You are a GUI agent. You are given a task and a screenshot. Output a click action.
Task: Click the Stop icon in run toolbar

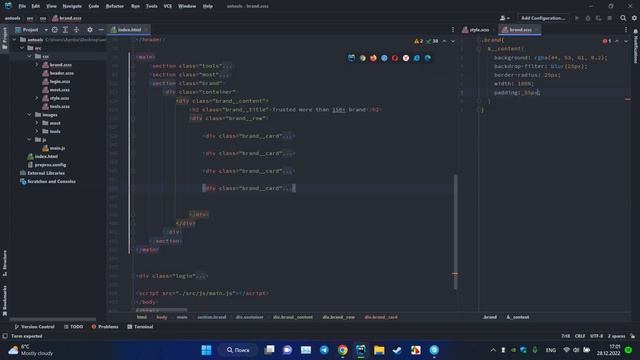609,18
